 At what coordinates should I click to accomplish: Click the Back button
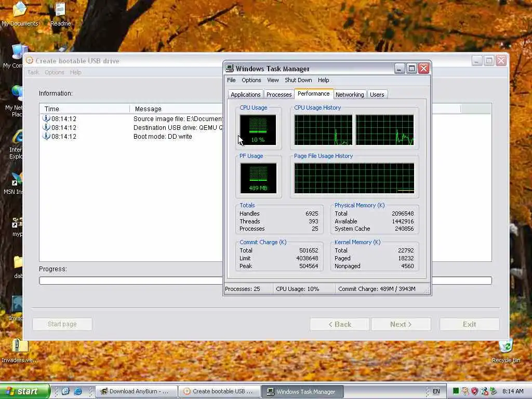(340, 324)
